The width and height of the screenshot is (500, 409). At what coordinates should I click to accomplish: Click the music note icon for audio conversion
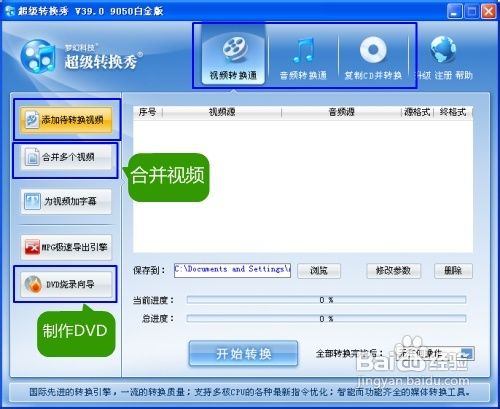[x=304, y=50]
